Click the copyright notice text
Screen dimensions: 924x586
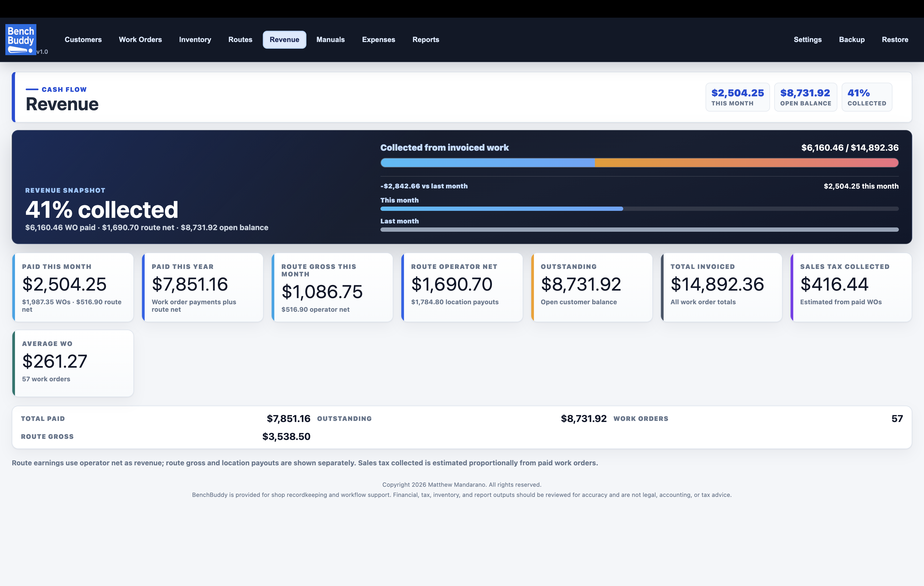[x=462, y=485]
